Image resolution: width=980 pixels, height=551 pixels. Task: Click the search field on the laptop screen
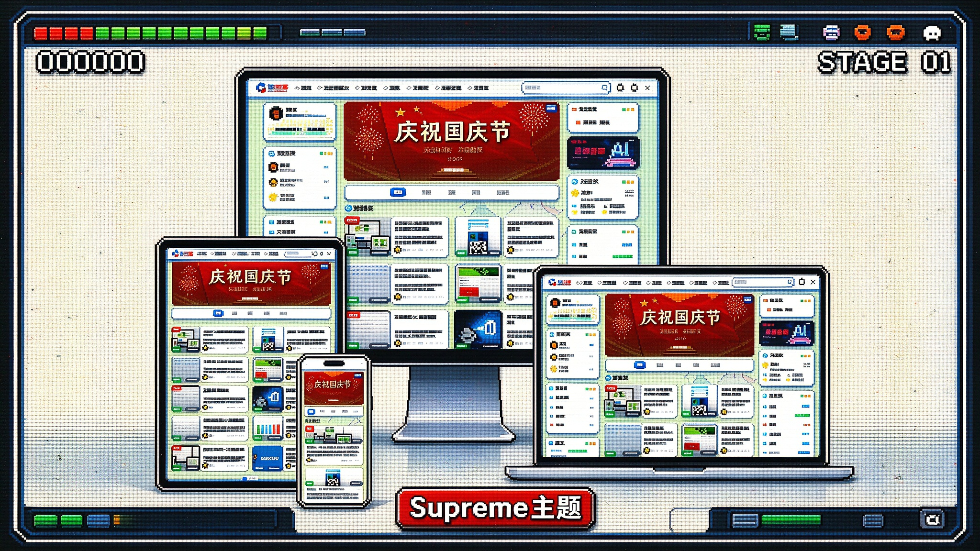pyautogui.click(x=763, y=282)
